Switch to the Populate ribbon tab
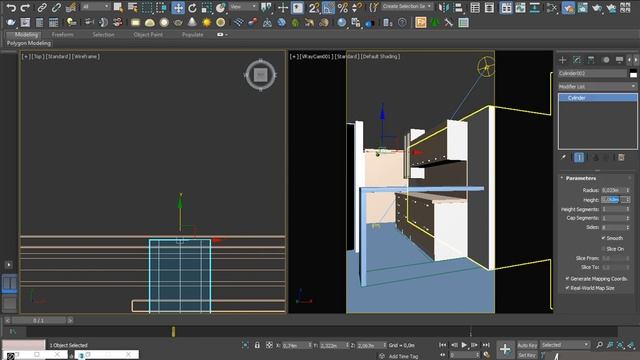This screenshot has width=640, height=360. pos(193,35)
